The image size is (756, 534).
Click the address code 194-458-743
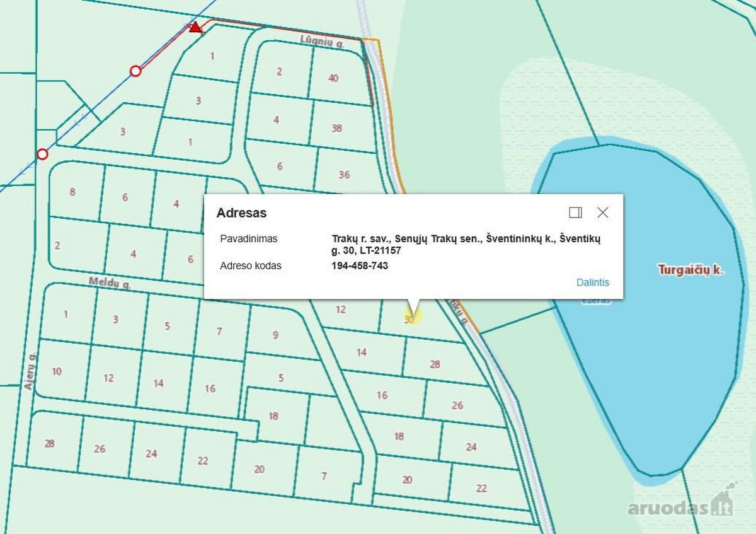click(360, 265)
